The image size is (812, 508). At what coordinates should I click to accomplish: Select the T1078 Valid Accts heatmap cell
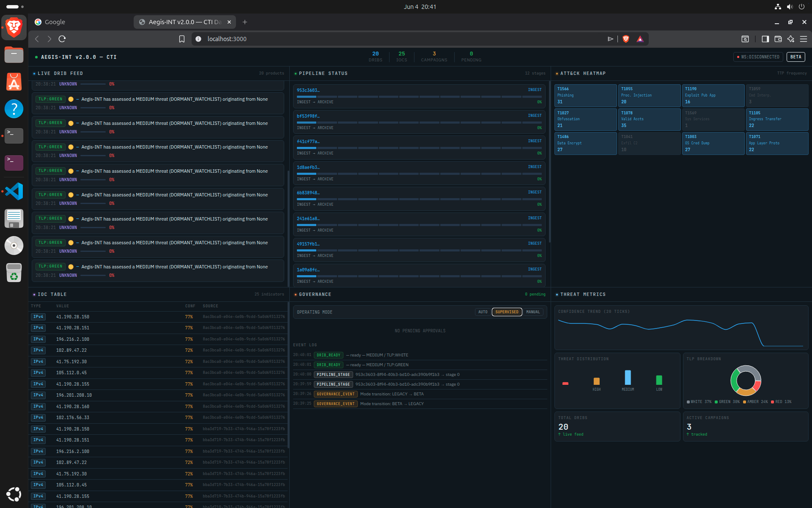(x=649, y=119)
